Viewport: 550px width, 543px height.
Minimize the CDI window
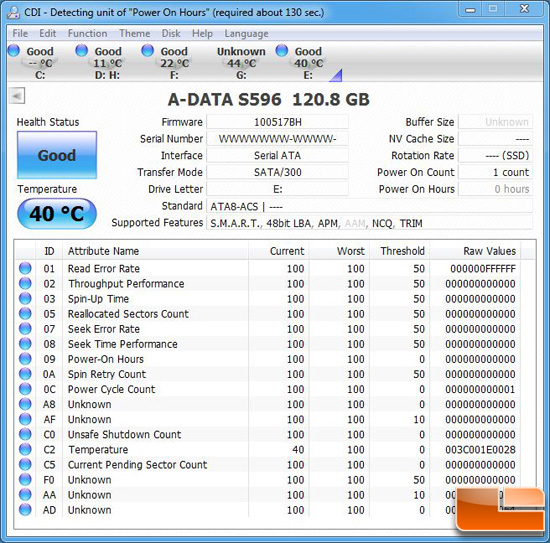coord(470,10)
